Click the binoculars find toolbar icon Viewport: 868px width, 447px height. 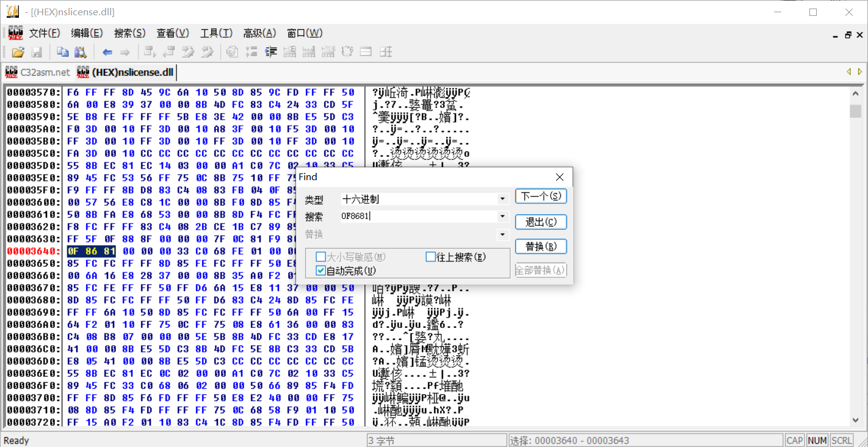coord(81,52)
